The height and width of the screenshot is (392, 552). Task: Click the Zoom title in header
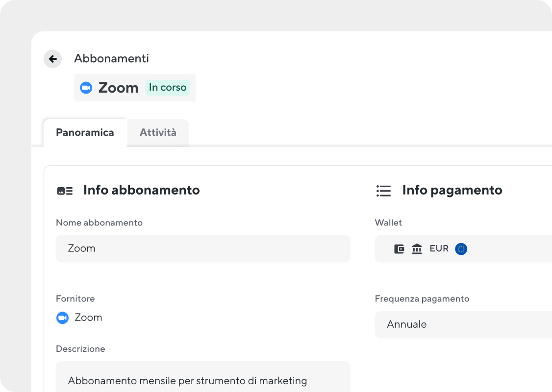tap(118, 88)
